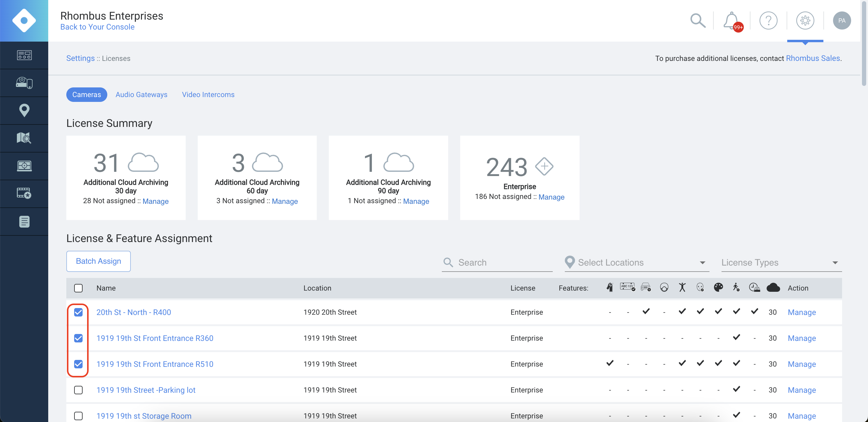
Task: Open the 1919 19th St Front Entrance R510 camera
Action: click(x=155, y=364)
